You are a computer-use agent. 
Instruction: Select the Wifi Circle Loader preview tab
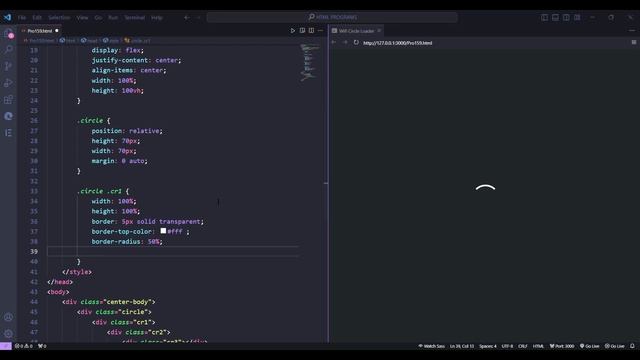356,31
